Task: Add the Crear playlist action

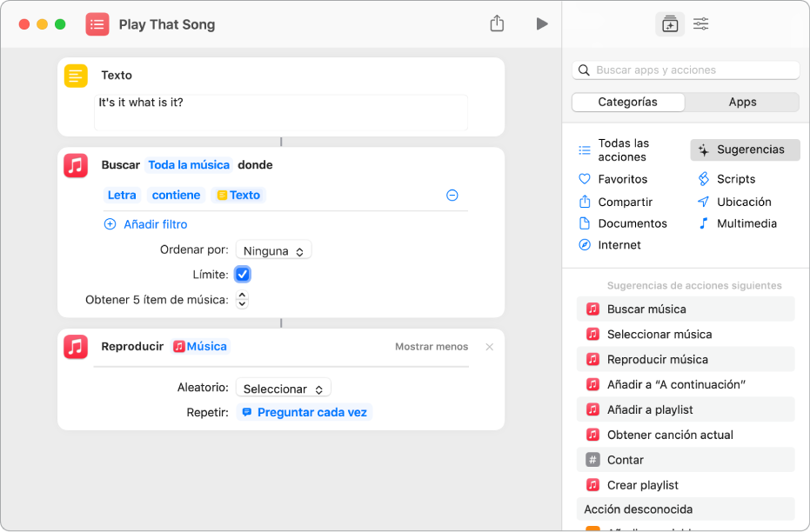Action: pyautogui.click(x=686, y=485)
